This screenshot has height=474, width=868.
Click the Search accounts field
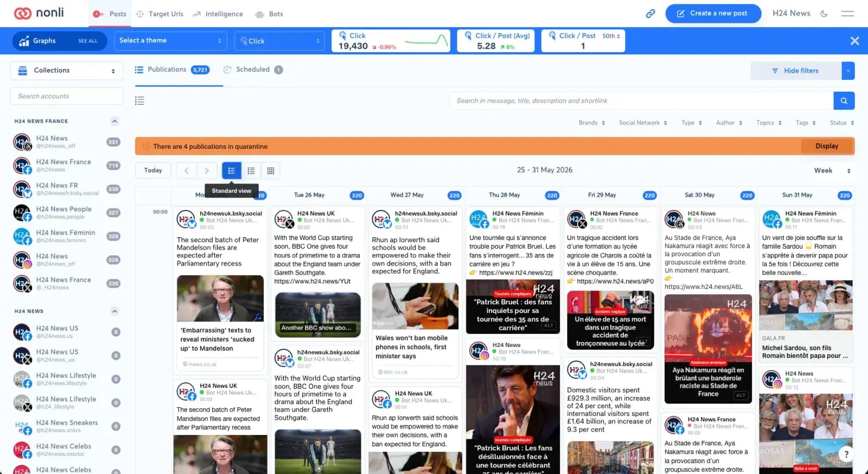[67, 96]
